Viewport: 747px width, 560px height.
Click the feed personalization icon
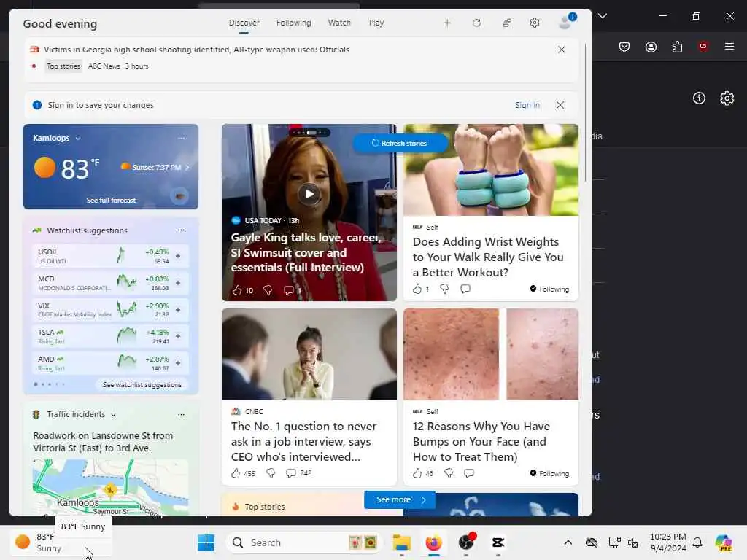507,23
